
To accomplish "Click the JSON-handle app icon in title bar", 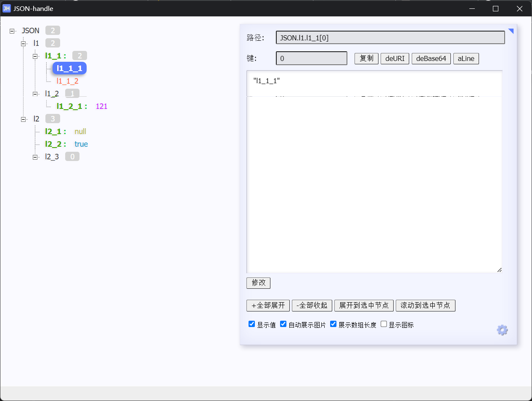I will [x=6, y=8].
